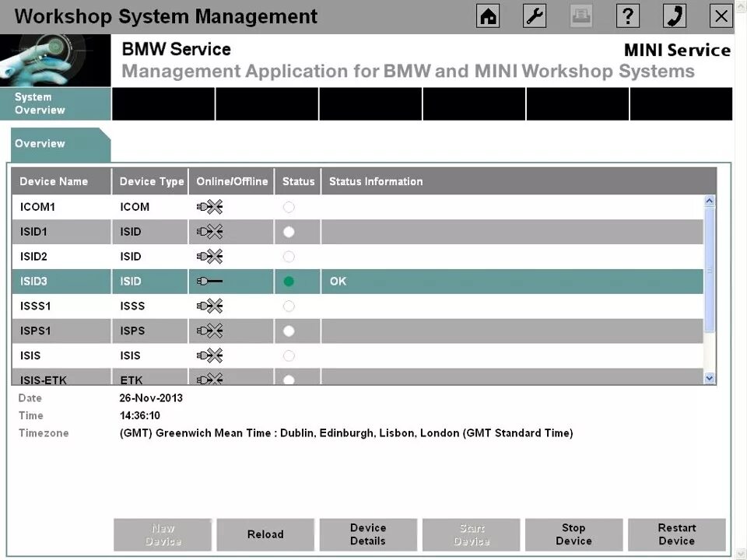Viewport: 747px width, 560px height.
Task: Select the ISIS-ETK device name
Action: click(x=44, y=380)
